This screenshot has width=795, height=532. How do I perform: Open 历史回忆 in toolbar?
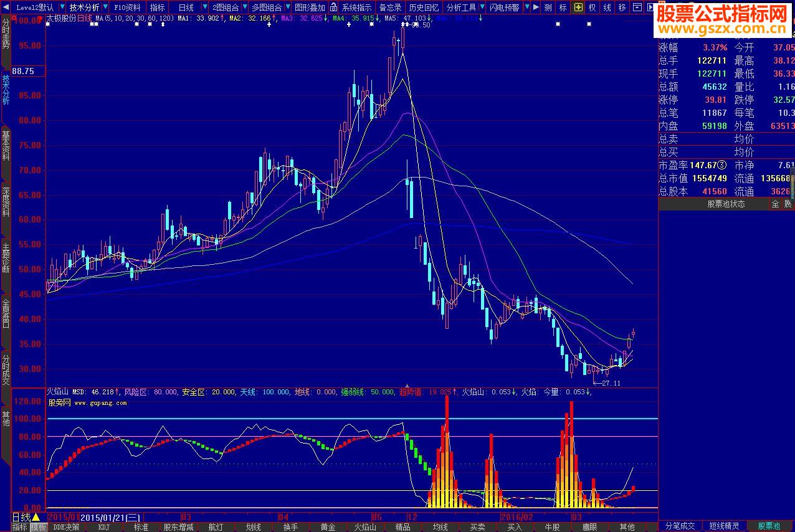(424, 7)
